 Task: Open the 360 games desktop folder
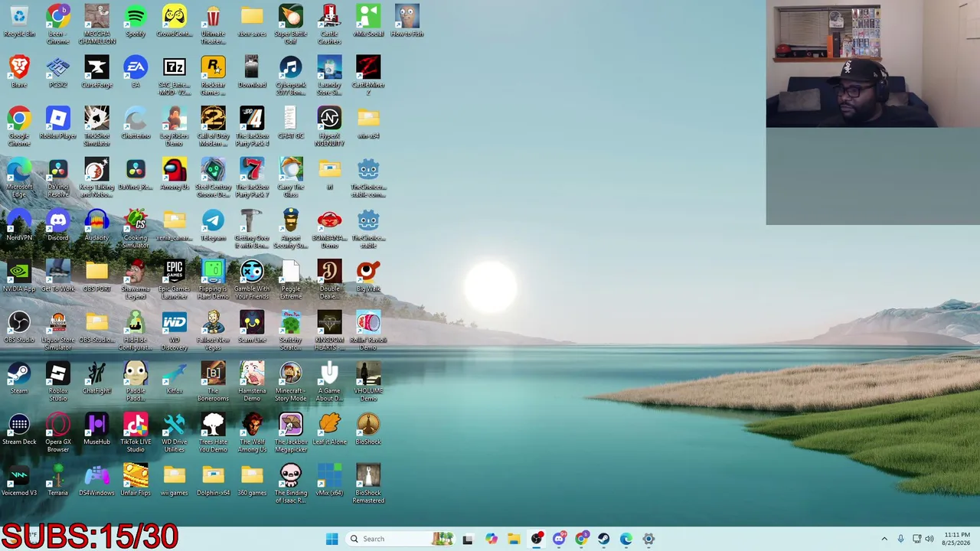click(x=252, y=481)
